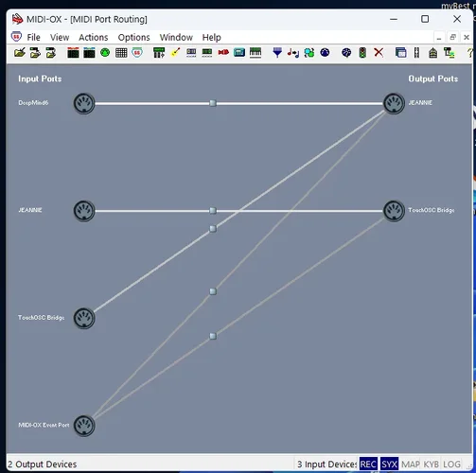The image size is (476, 473).
Task: Open the red-topped monitor window icon
Action: pyautogui.click(x=73, y=53)
